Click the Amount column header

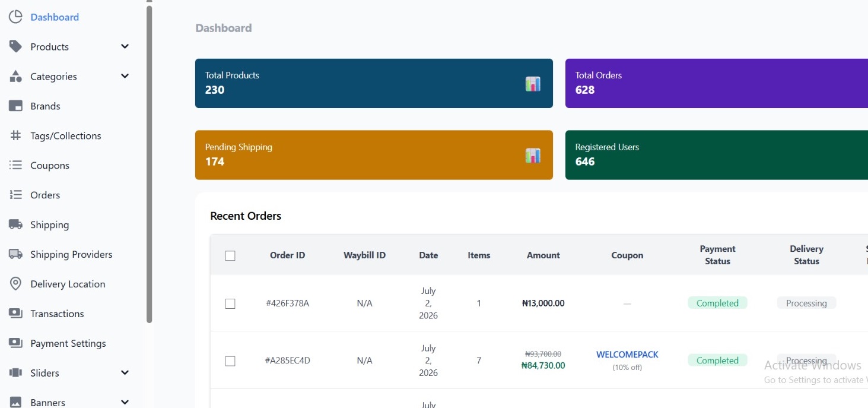coord(543,255)
